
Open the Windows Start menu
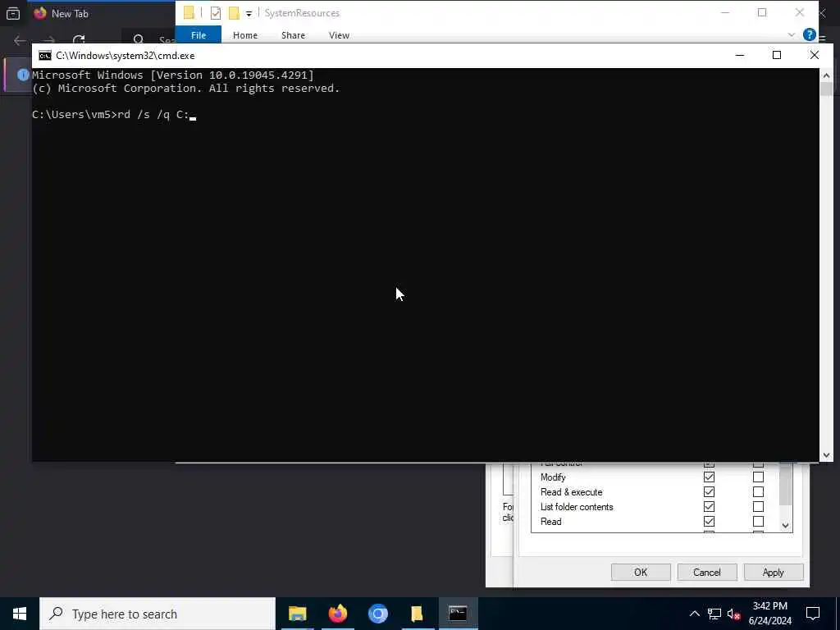pyautogui.click(x=20, y=614)
